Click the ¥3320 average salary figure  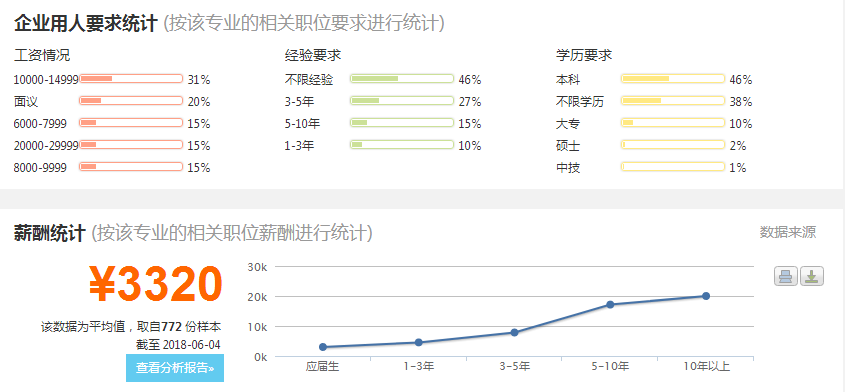(x=155, y=284)
